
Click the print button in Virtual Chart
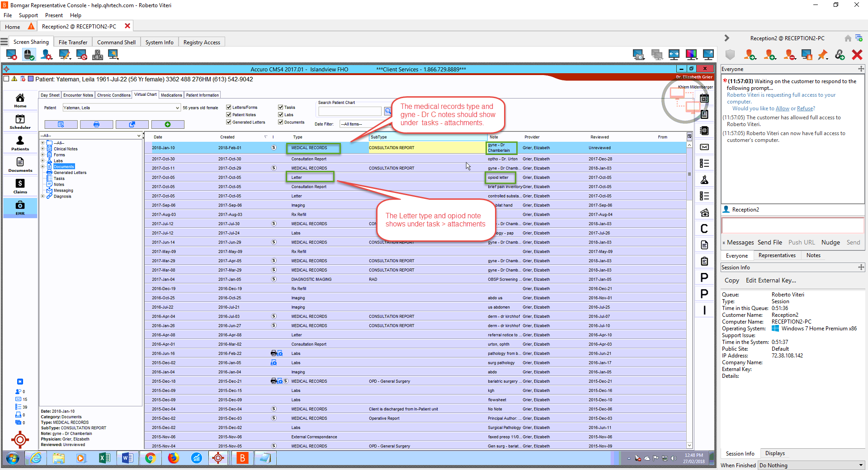[x=96, y=124]
